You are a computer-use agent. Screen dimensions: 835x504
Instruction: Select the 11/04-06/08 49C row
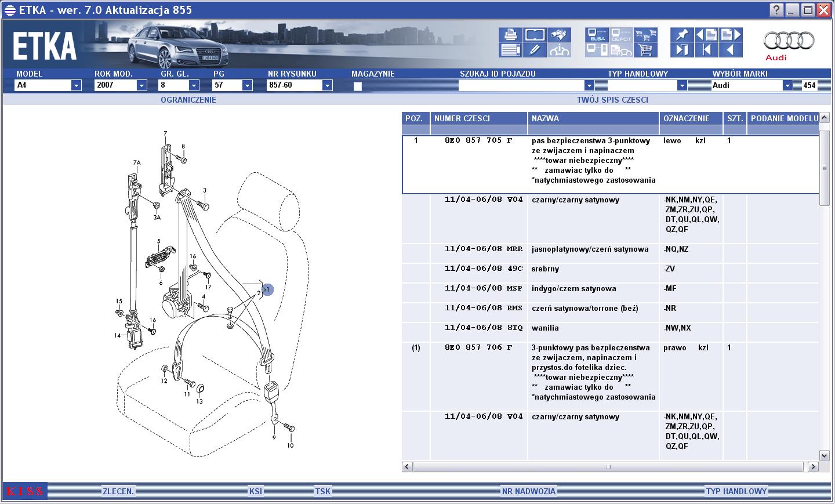click(x=610, y=274)
